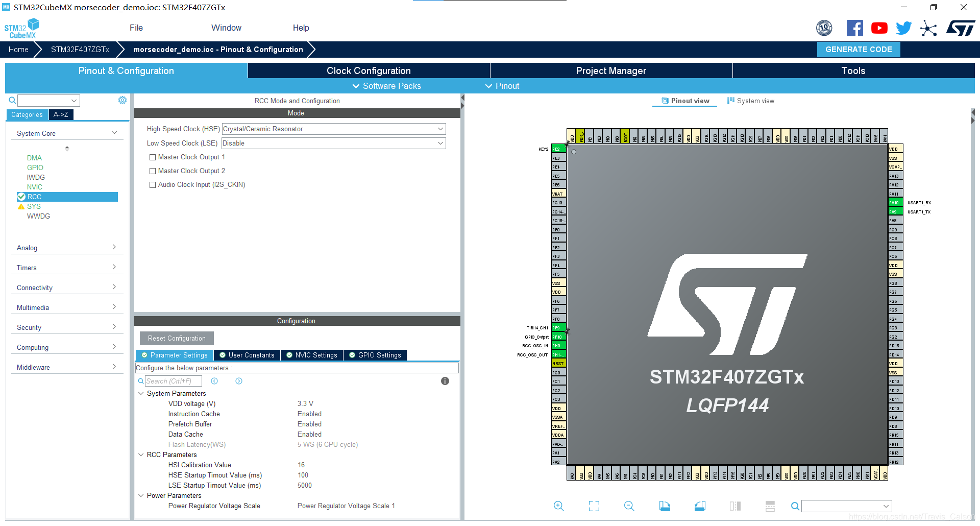Open the category search dropdown
Screen dimensions: 980x526
coord(49,101)
